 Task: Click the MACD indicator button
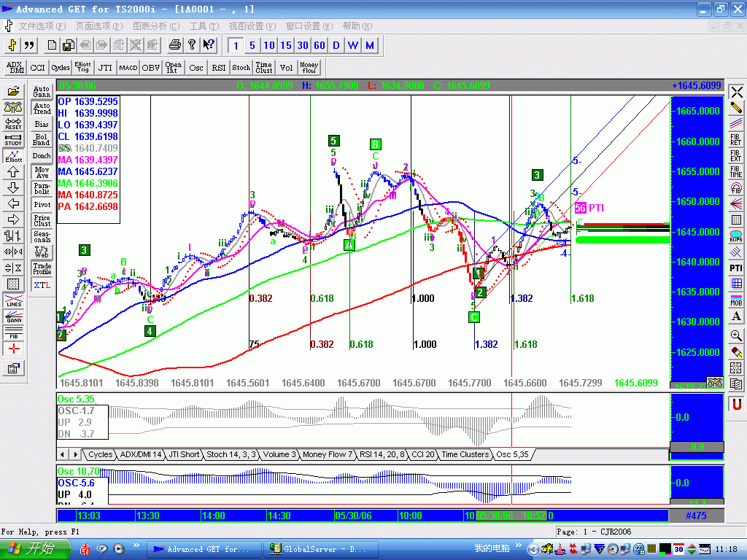click(128, 68)
